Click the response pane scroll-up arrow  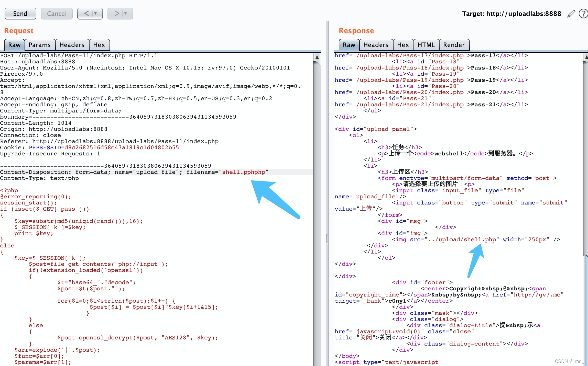pos(585,57)
